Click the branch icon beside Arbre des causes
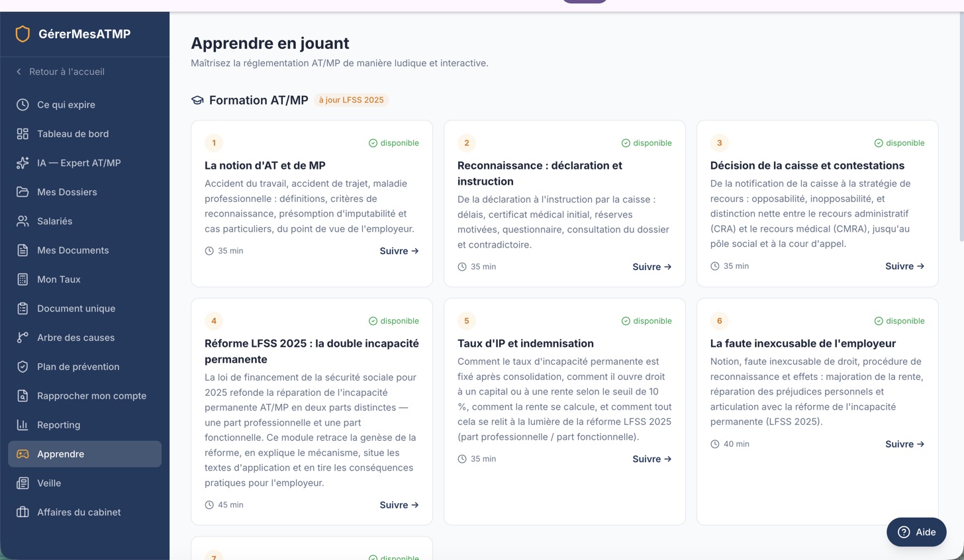964x560 pixels. pos(23,338)
